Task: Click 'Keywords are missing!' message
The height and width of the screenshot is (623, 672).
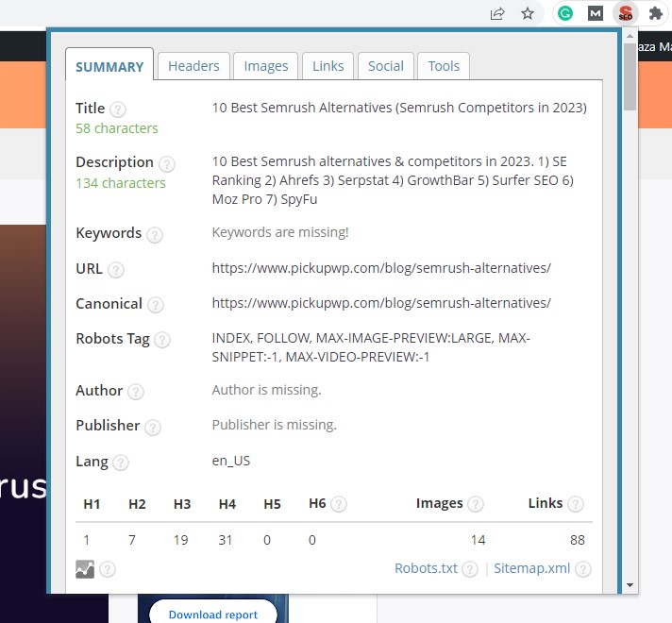Action: 280,232
